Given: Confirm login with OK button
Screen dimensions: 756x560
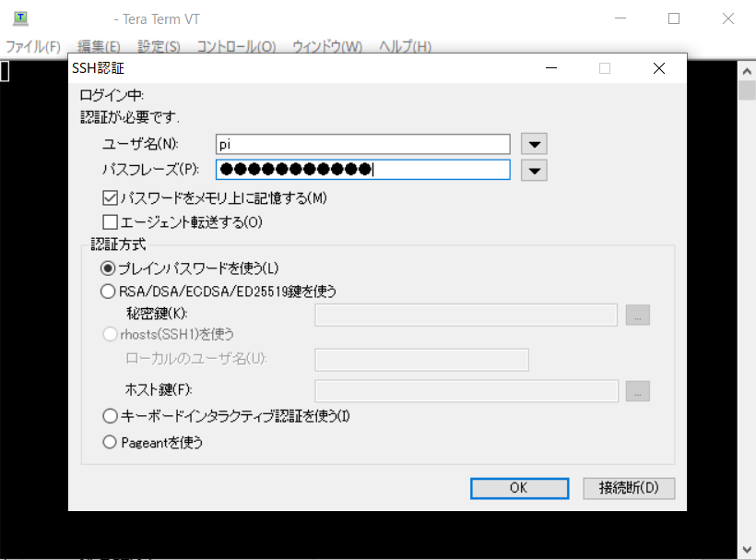Looking at the screenshot, I should point(519,488).
